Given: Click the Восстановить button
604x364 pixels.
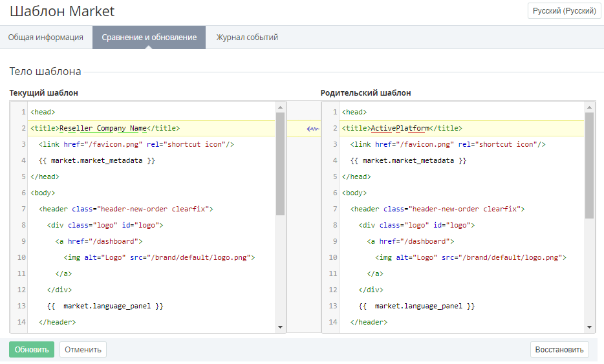Looking at the screenshot, I should coord(559,350).
